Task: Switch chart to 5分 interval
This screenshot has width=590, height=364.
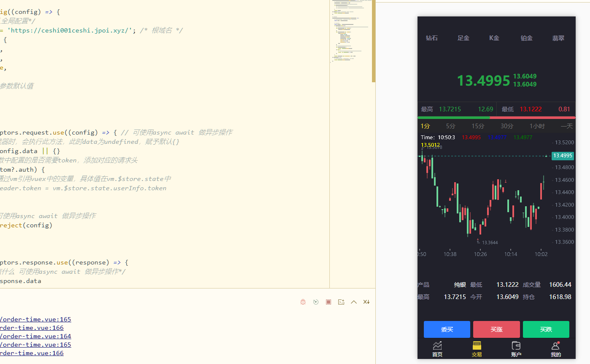Action: tap(450, 126)
